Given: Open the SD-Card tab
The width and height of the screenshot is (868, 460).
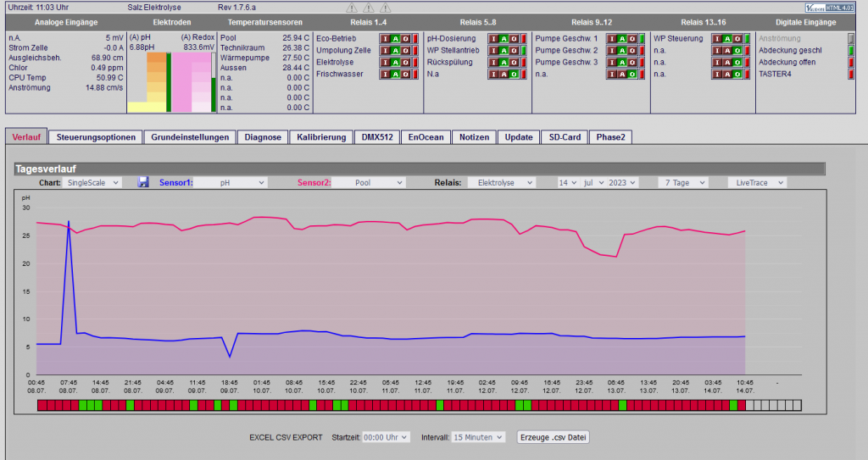Looking at the screenshot, I should 565,137.
